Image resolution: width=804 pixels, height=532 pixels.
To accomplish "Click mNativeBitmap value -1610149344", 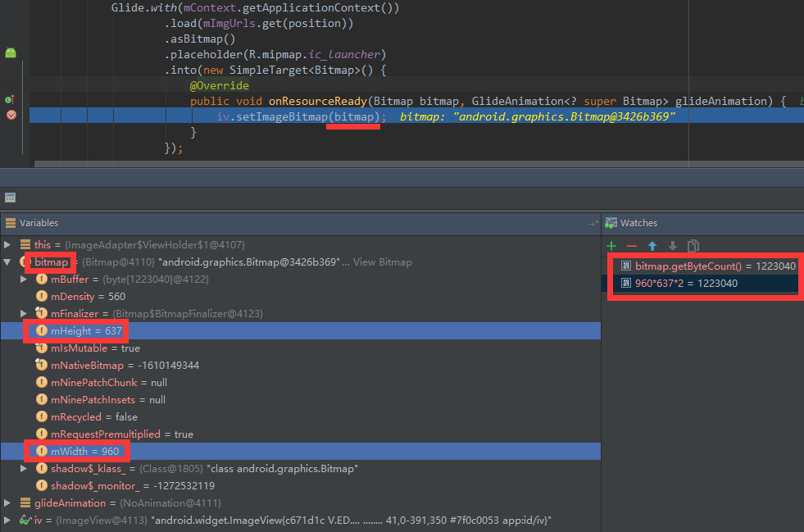I will [x=169, y=366].
